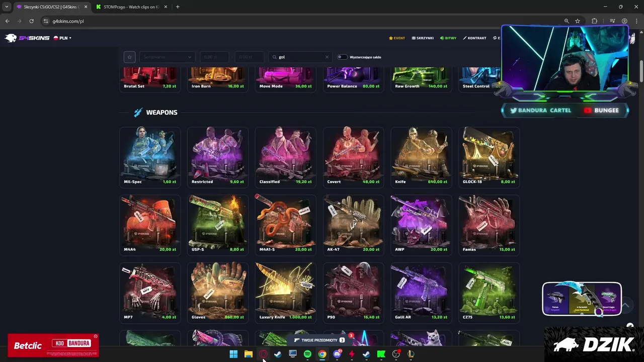Image resolution: width=644 pixels, height=362 pixels.
Task: Open Opera browser from taskbar
Action: click(x=263, y=354)
